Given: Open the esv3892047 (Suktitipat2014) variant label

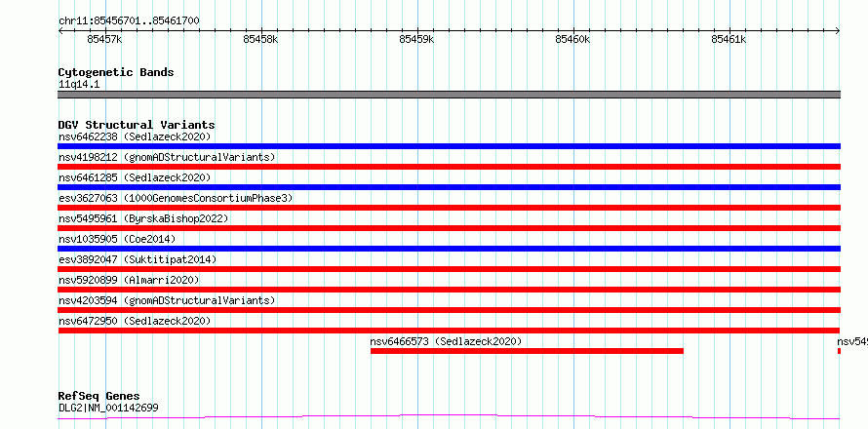Looking at the screenshot, I should (x=138, y=259).
